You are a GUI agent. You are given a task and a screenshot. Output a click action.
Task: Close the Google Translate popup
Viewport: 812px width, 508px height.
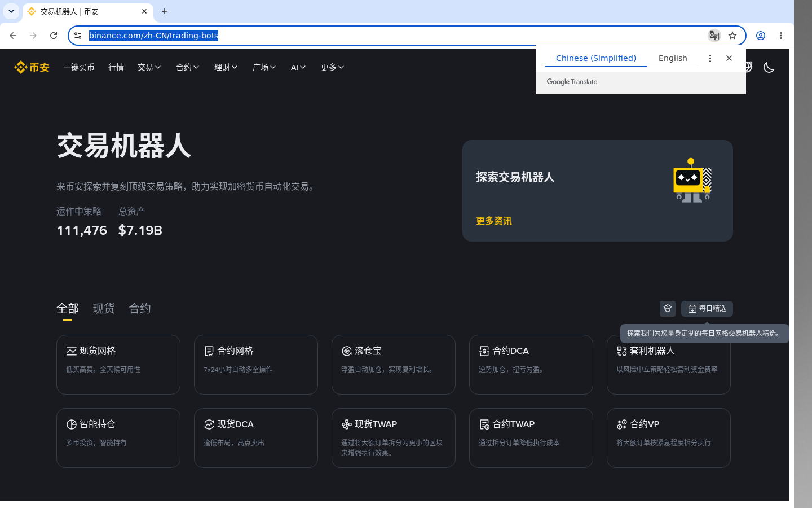click(x=729, y=58)
